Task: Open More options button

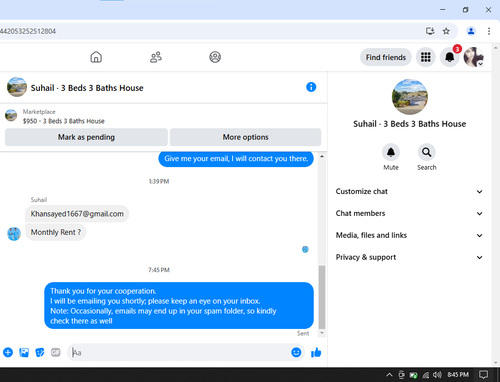Action: click(246, 137)
